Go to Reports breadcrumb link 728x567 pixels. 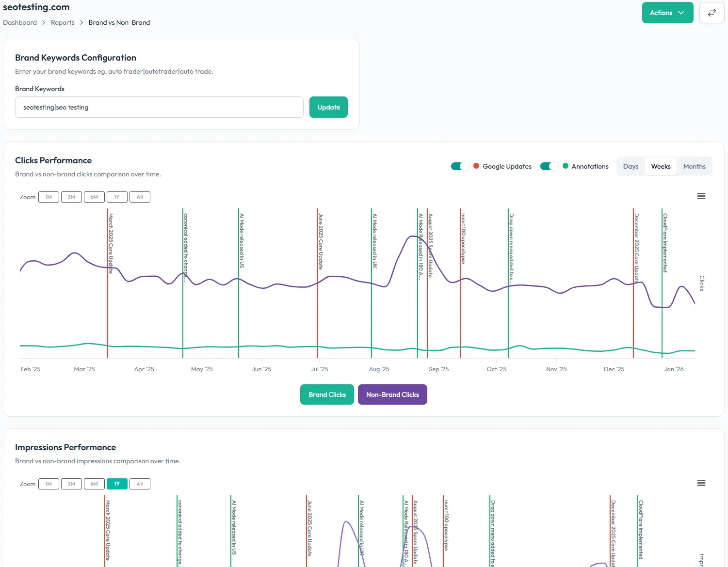[63, 22]
